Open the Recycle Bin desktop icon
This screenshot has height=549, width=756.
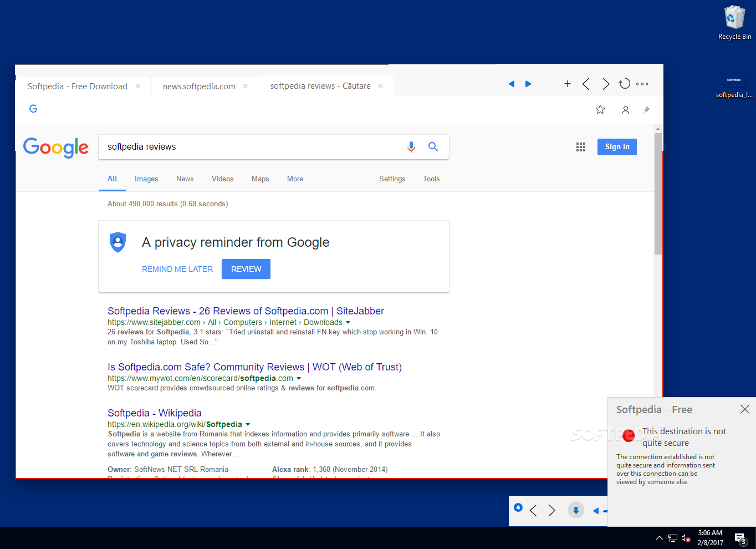tap(734, 23)
